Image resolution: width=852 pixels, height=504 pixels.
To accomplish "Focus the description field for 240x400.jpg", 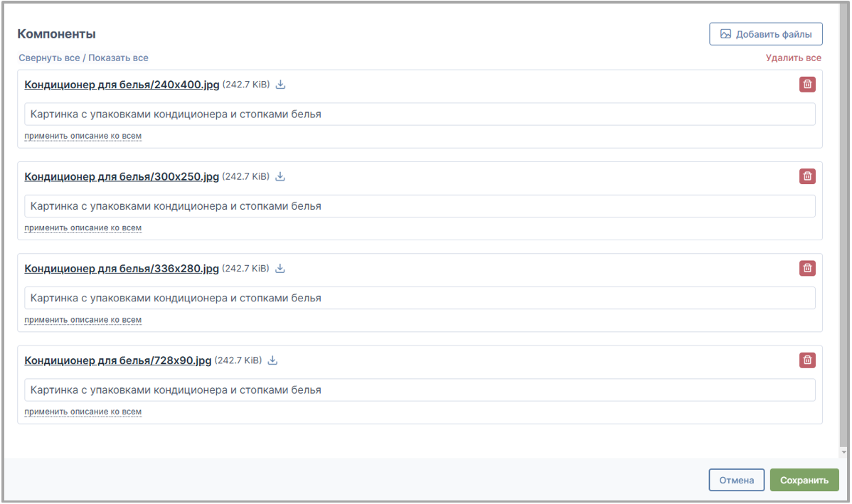I will click(420, 114).
